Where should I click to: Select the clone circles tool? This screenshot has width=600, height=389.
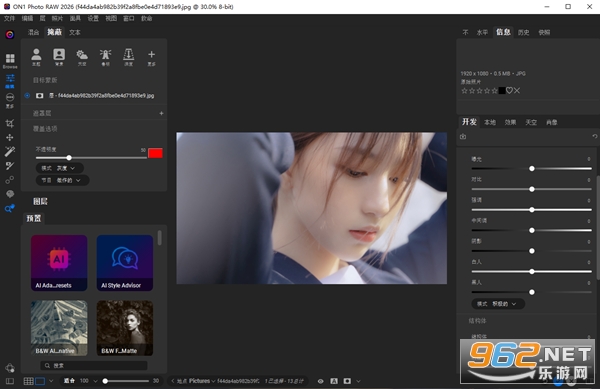coord(10,180)
